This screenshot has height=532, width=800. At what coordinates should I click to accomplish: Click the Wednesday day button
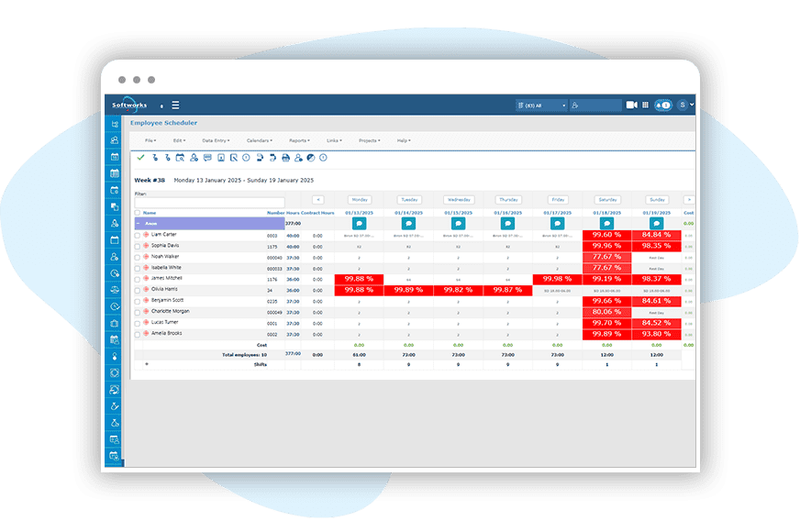458,199
